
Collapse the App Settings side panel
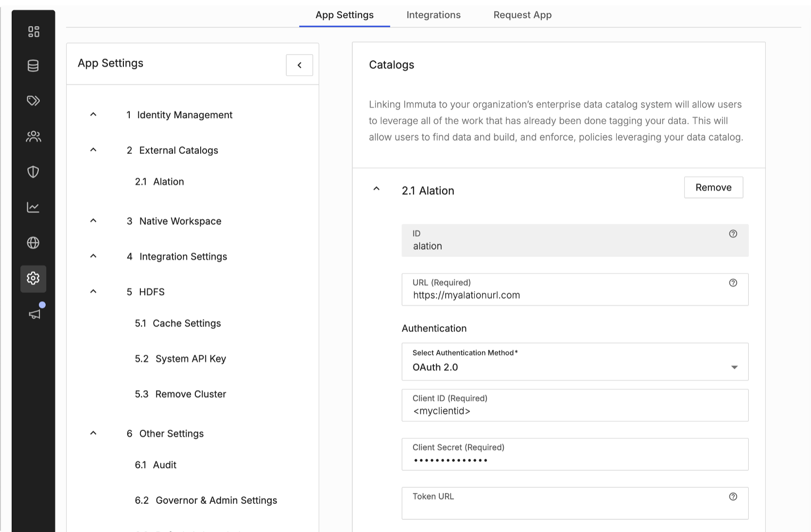(299, 65)
